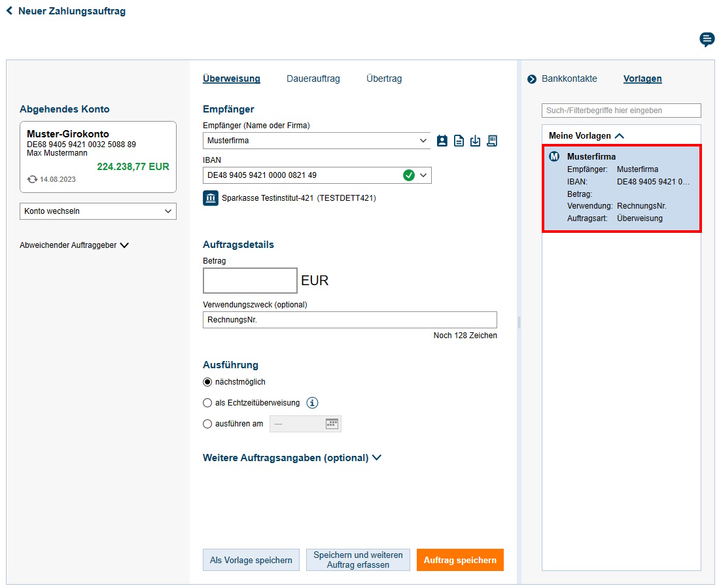
Task: Click Als Vorlage speichern button
Action: (x=251, y=560)
